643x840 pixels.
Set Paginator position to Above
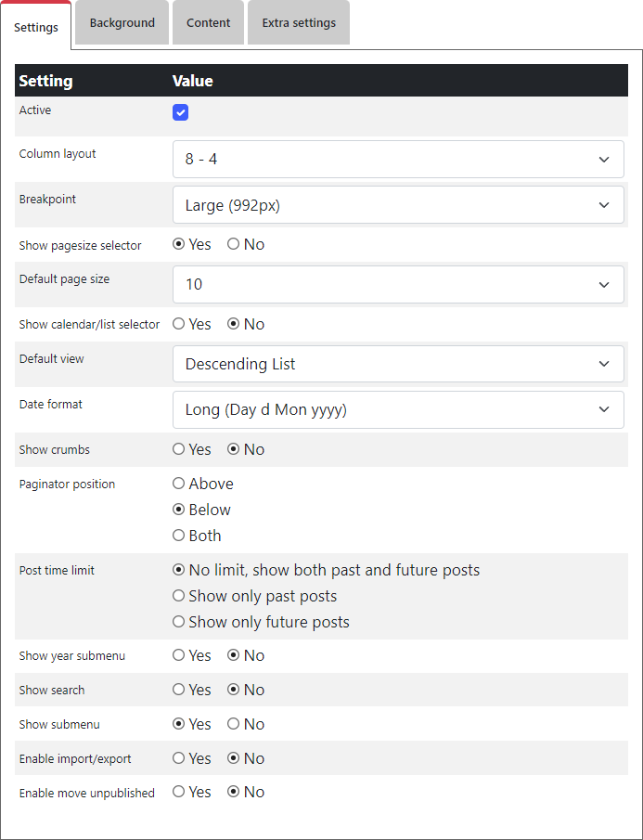point(179,484)
